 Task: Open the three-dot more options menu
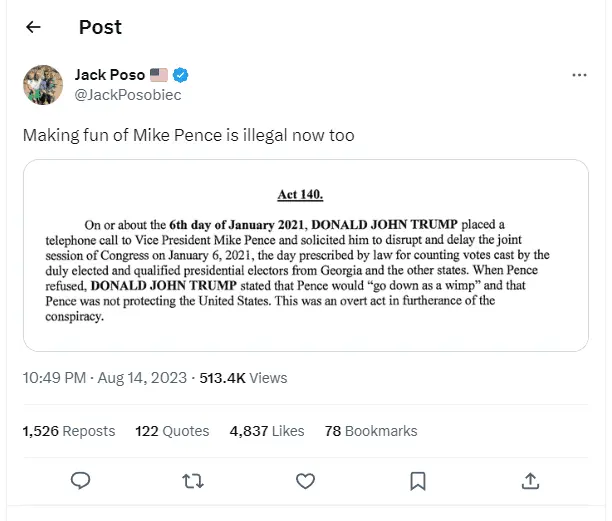tap(579, 76)
